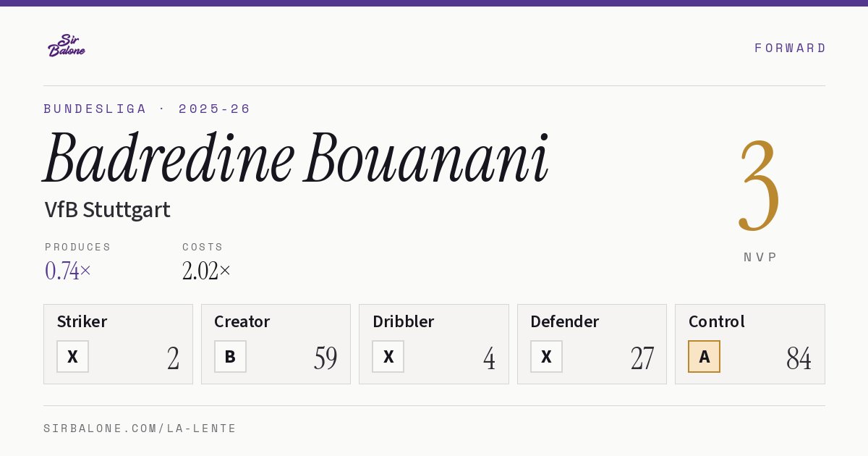Click the Bundesliga 2025-26 season label

point(147,109)
